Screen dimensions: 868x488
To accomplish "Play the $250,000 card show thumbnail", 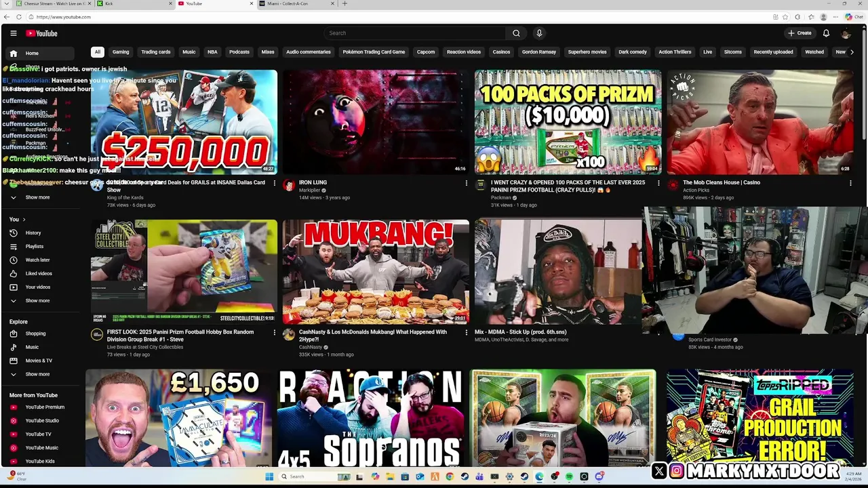I will point(184,122).
